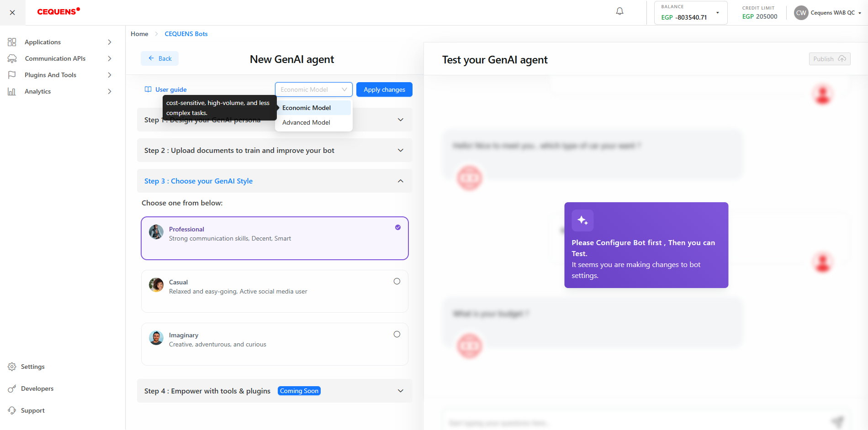Click the Support headset icon
This screenshot has height=430, width=868.
click(x=12, y=410)
